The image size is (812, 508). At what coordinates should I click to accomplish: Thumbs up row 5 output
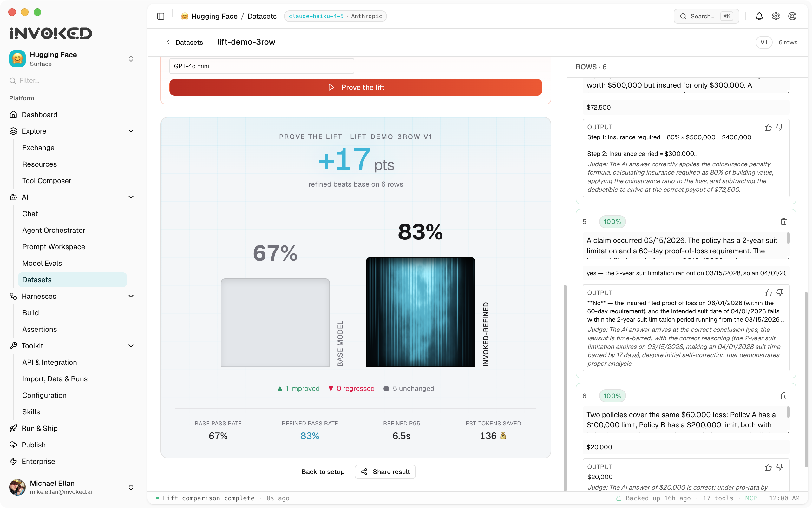click(768, 293)
